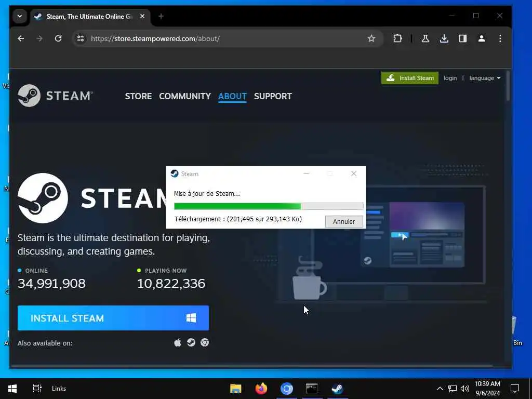This screenshot has height=399, width=532.
Task: Select the Steam, The Ultimate Online Game tab
Action: tap(90, 16)
